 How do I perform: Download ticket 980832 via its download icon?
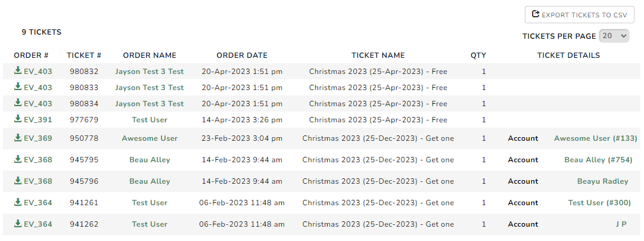(18, 71)
